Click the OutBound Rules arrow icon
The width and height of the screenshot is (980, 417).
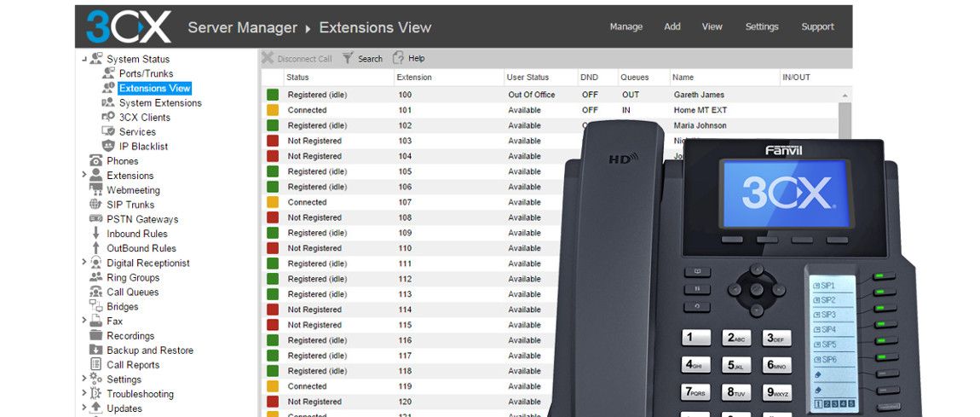(x=95, y=248)
